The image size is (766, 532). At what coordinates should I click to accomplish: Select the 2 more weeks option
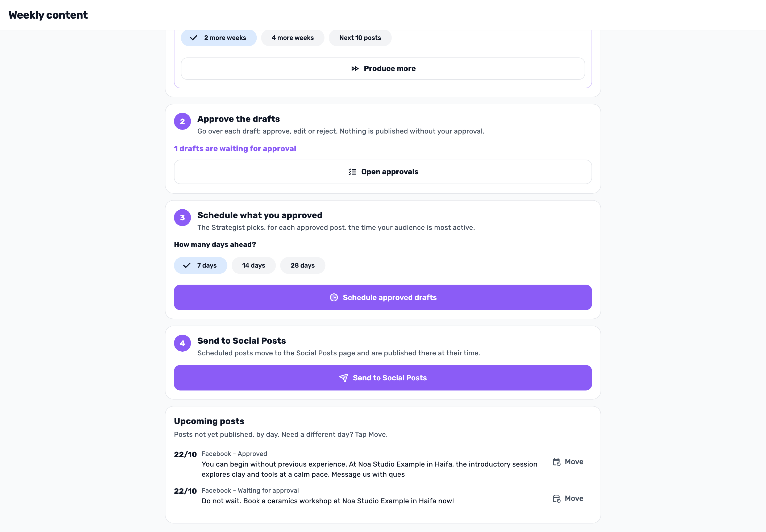(x=219, y=38)
